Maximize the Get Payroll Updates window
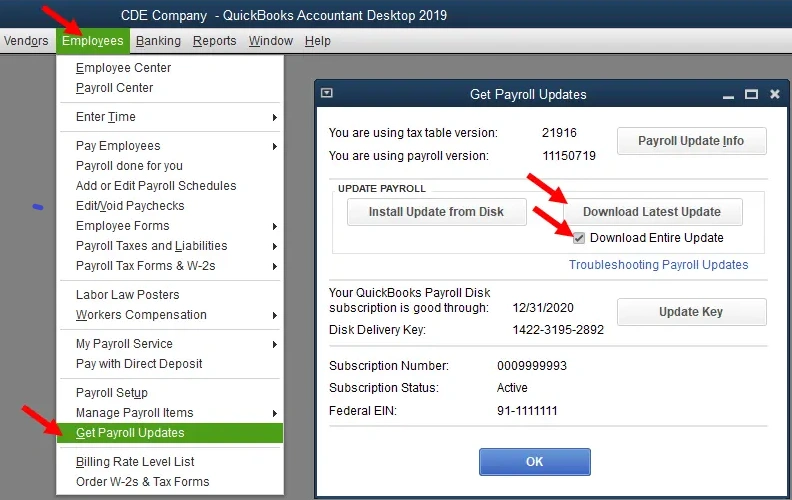The width and height of the screenshot is (792, 500). (751, 94)
